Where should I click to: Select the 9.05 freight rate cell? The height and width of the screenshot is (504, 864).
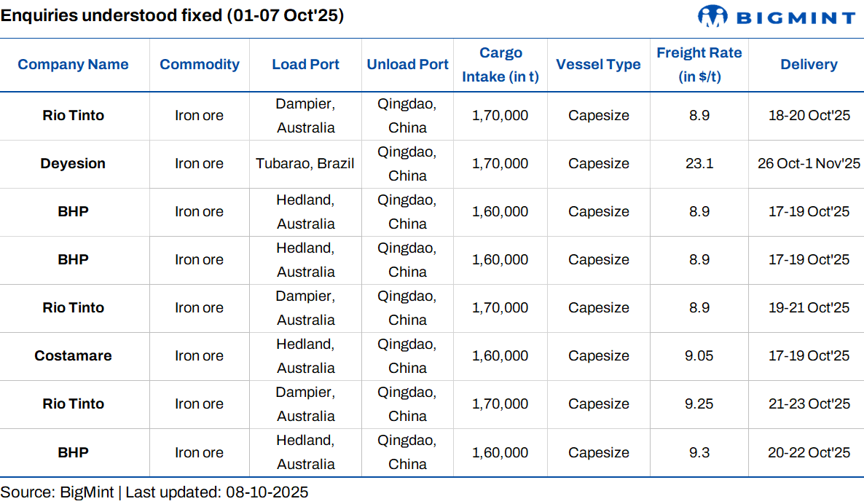699,356
